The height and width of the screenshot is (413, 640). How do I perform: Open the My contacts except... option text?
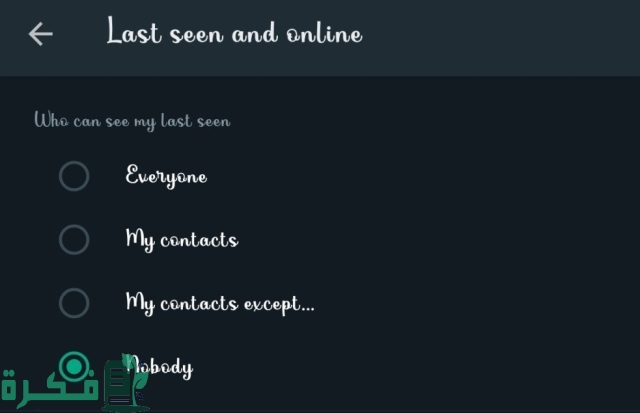coord(220,303)
